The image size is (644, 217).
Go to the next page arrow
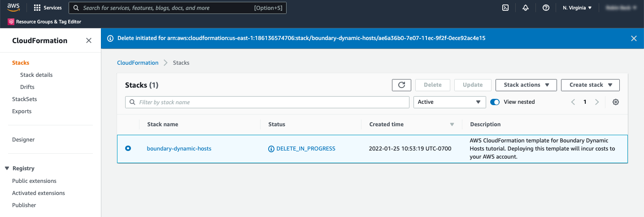tap(597, 102)
